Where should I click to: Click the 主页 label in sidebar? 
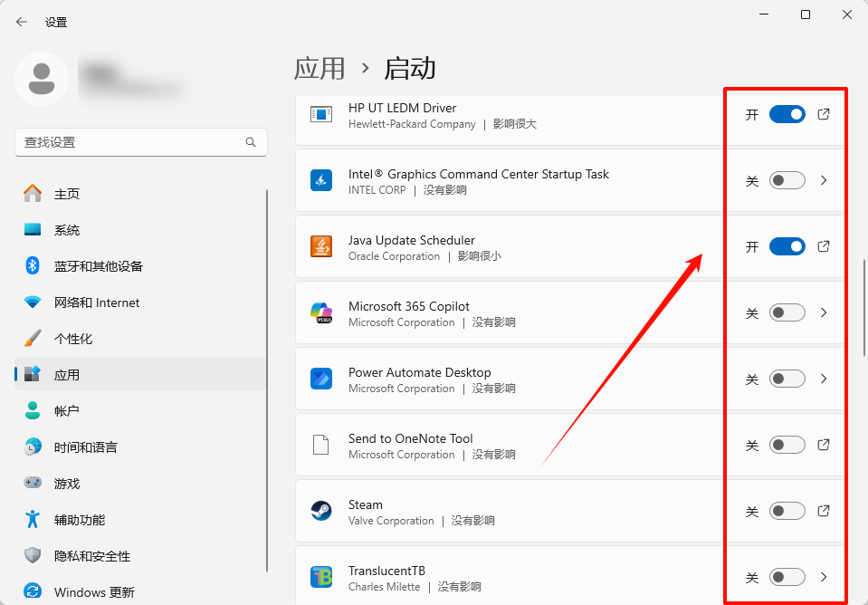click(x=67, y=194)
